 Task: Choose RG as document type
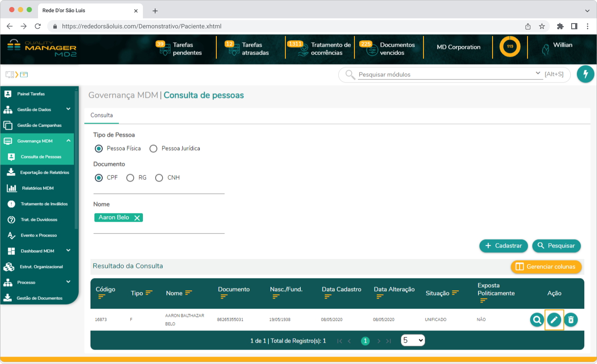(x=130, y=178)
